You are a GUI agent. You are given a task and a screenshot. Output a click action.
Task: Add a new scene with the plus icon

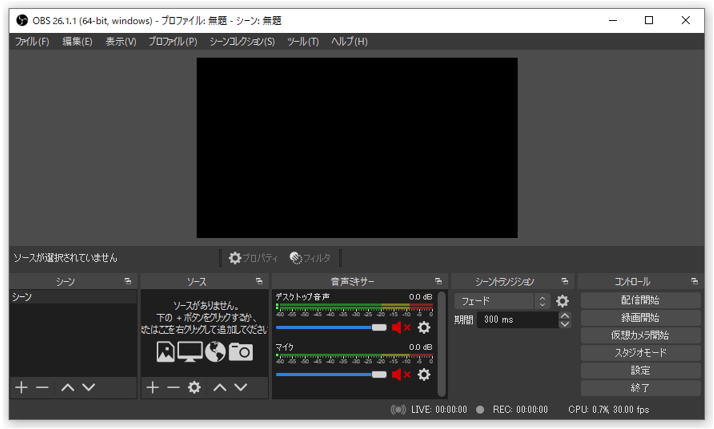21,387
